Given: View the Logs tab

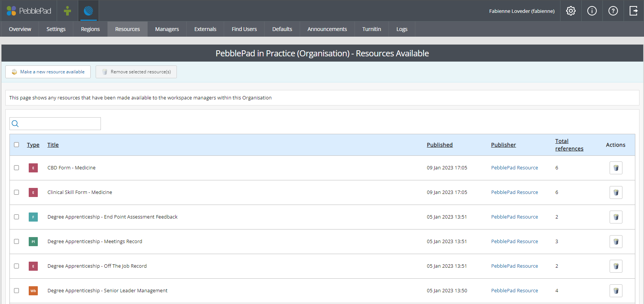Looking at the screenshot, I should [x=402, y=29].
